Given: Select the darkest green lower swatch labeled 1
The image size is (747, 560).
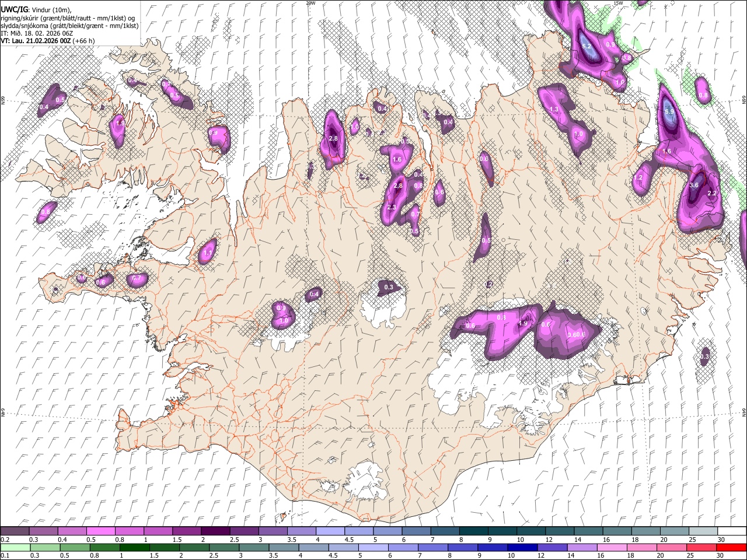Looking at the screenshot, I should click(x=134, y=547).
